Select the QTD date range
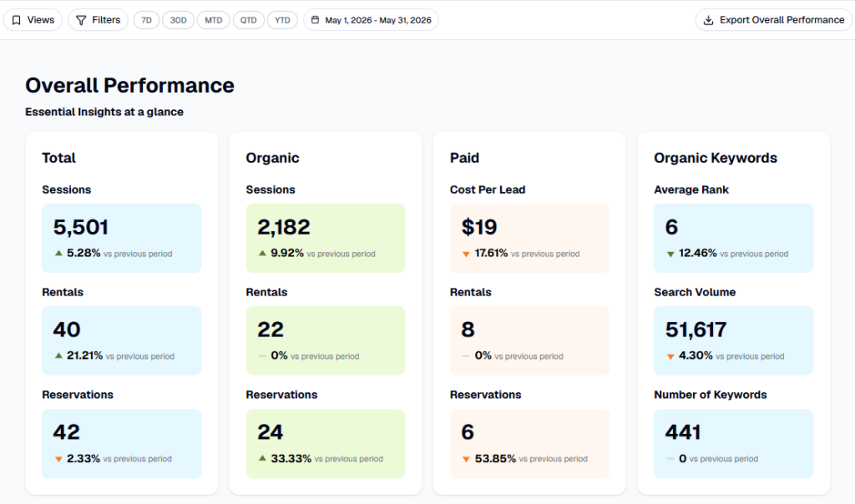Screen dimensions: 855x504 [x=249, y=20]
